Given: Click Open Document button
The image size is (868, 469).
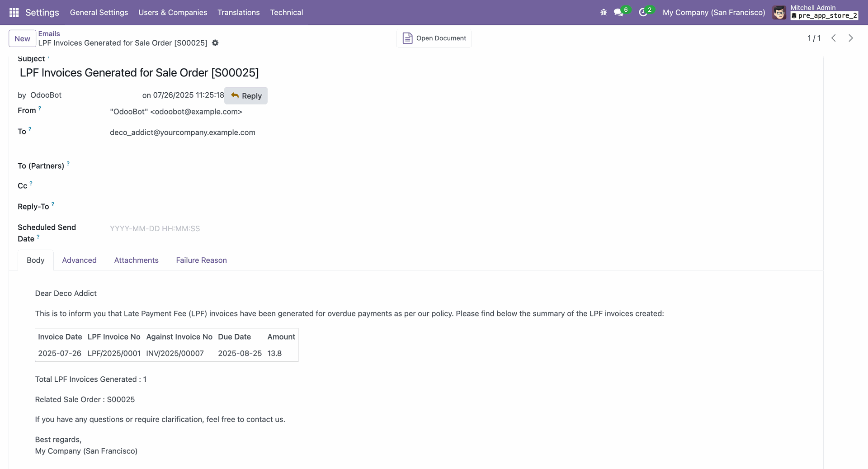Looking at the screenshot, I should (434, 38).
